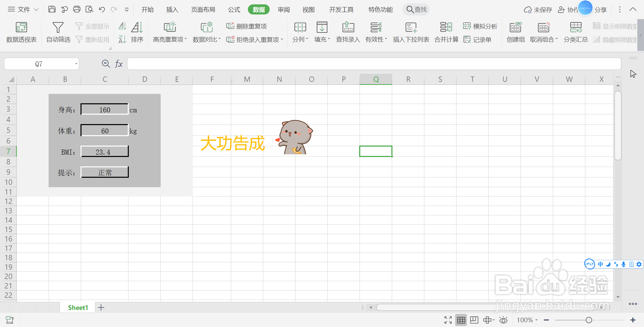Screen dimensions: 644x327
Task: Open the 排序 sort dialog
Action: 137,32
